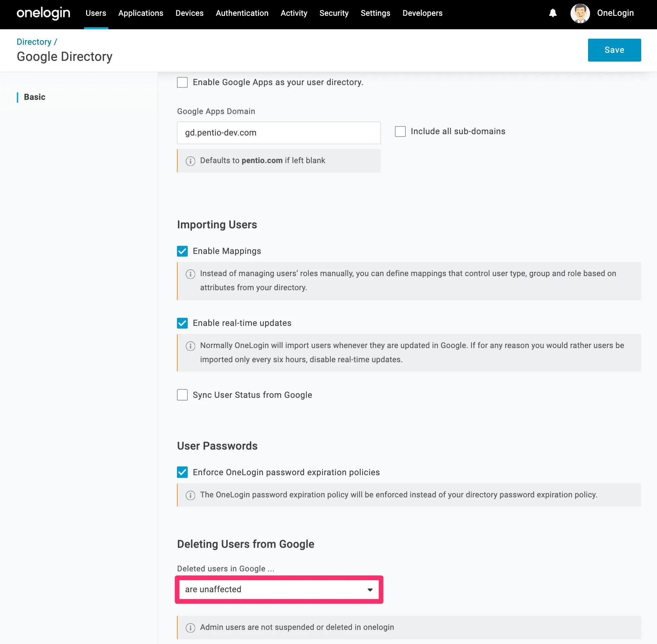Click info icon in Enable Mappings note
The width and height of the screenshot is (657, 644).
(190, 274)
